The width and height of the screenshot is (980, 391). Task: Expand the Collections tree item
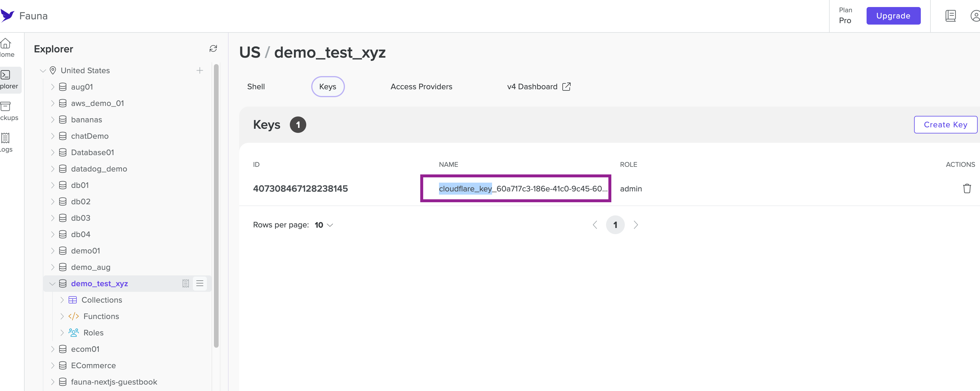(x=61, y=300)
